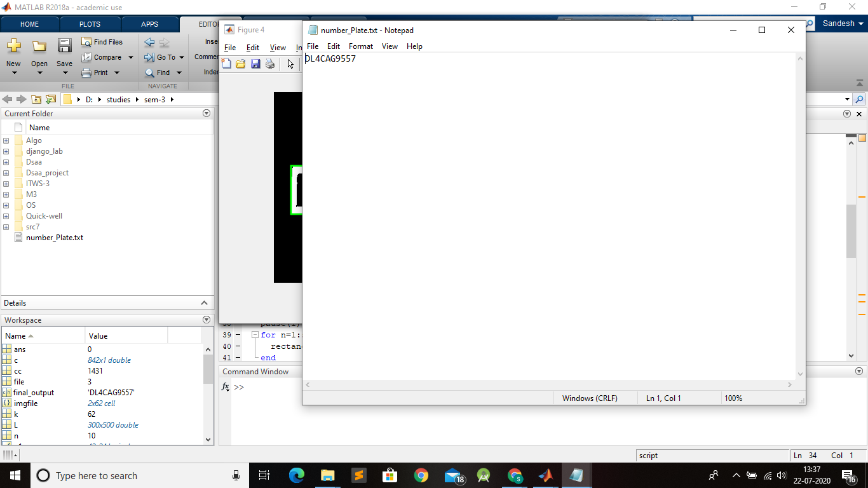Viewport: 868px width, 488px height.
Task: Click the Notepad icon on the taskbar
Action: [x=577, y=475]
